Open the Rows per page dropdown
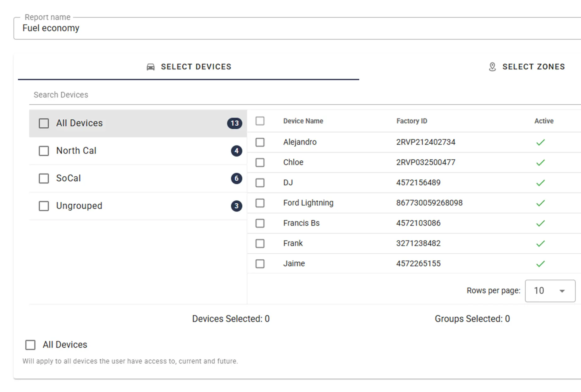The image size is (581, 392). point(550,291)
